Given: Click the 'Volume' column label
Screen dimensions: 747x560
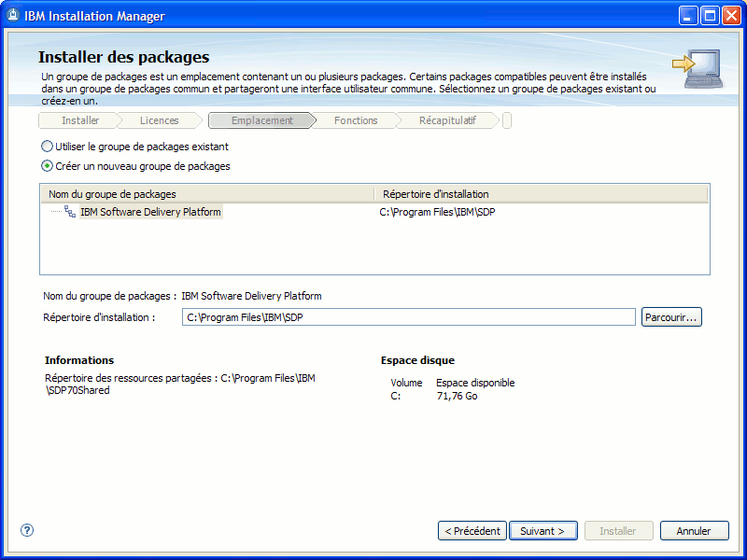Looking at the screenshot, I should (x=406, y=383).
